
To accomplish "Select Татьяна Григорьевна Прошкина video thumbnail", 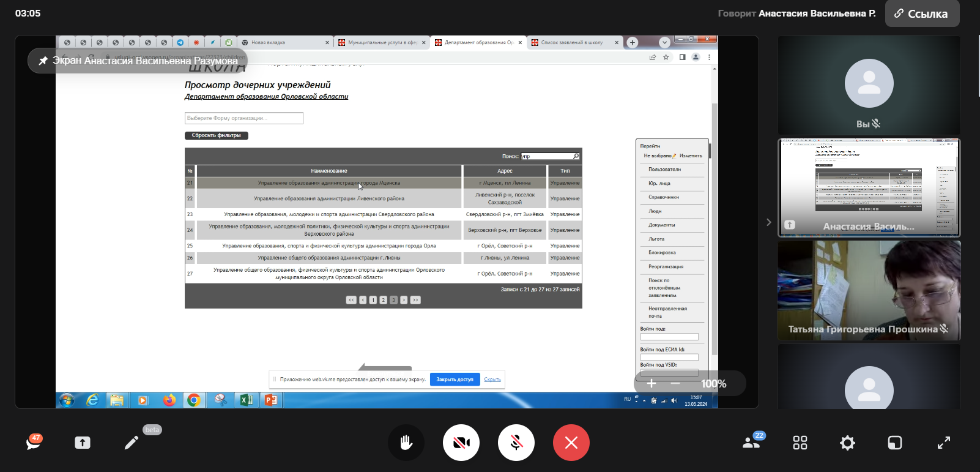I will pos(869,290).
